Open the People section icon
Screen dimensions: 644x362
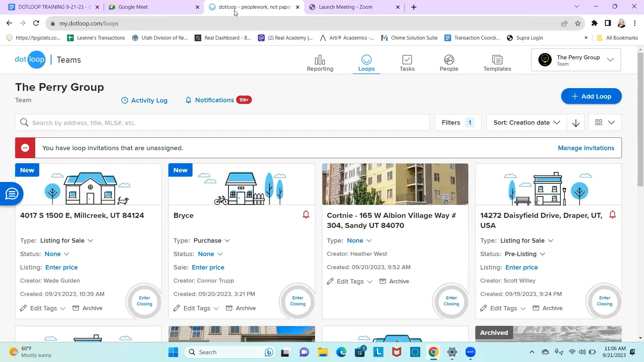point(449,60)
